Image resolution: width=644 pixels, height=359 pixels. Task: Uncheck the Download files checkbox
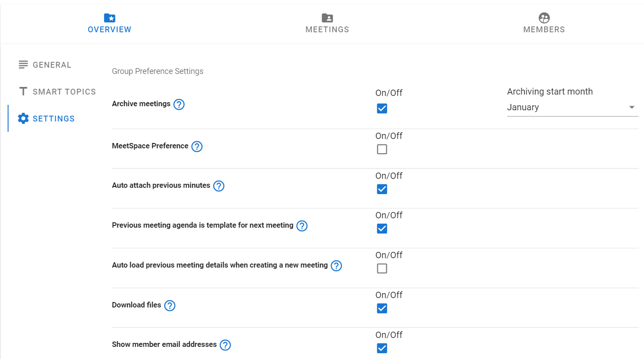(382, 308)
